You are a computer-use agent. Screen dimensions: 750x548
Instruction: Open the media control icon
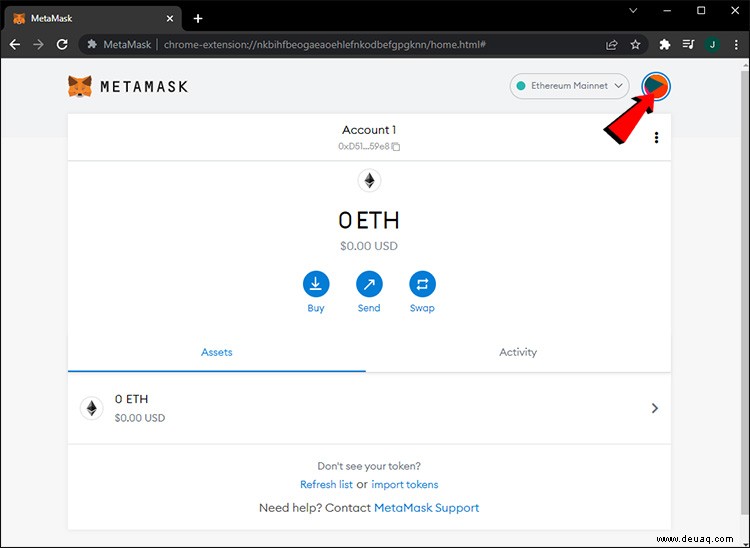coord(688,44)
